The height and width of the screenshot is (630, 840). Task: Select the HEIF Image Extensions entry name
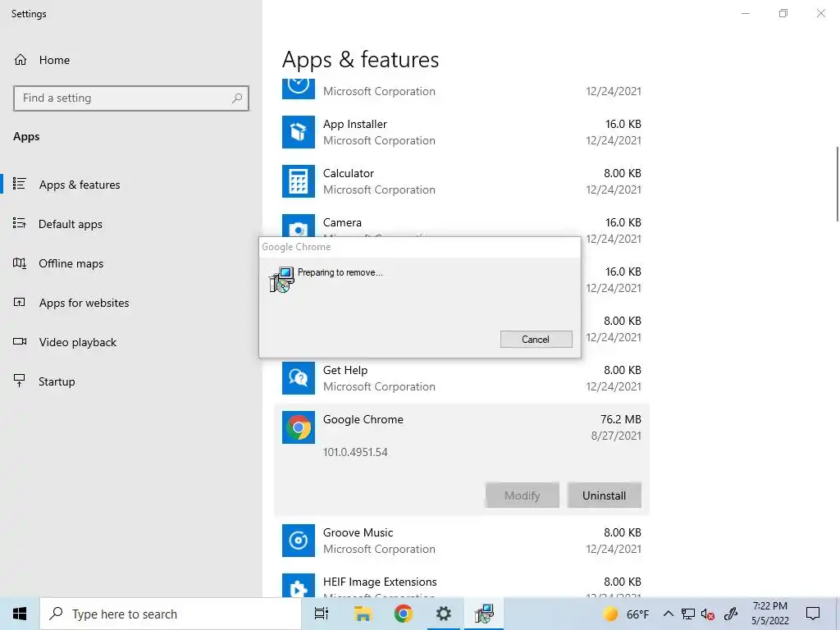pos(380,582)
